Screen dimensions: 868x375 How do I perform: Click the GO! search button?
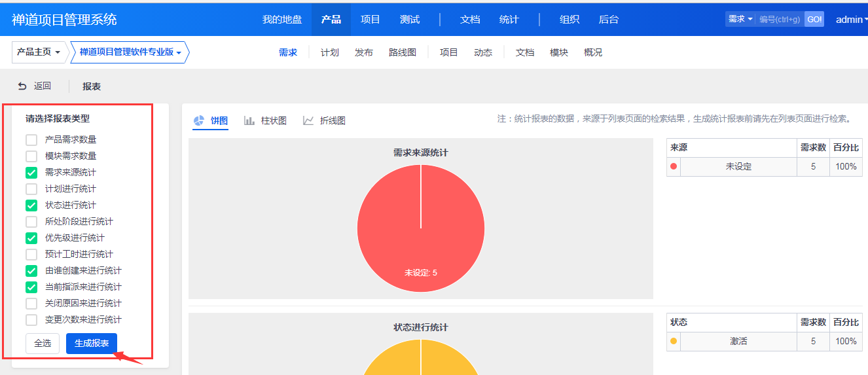(x=814, y=19)
